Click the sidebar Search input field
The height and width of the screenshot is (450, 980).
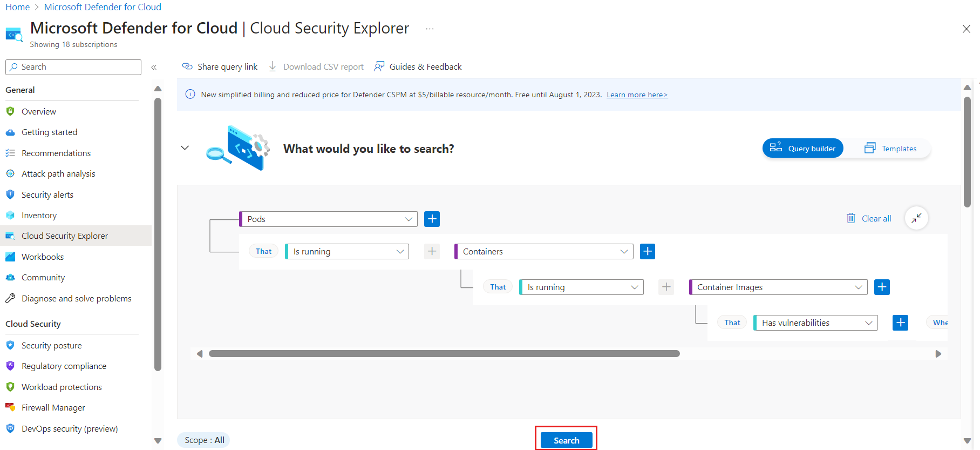click(x=73, y=67)
